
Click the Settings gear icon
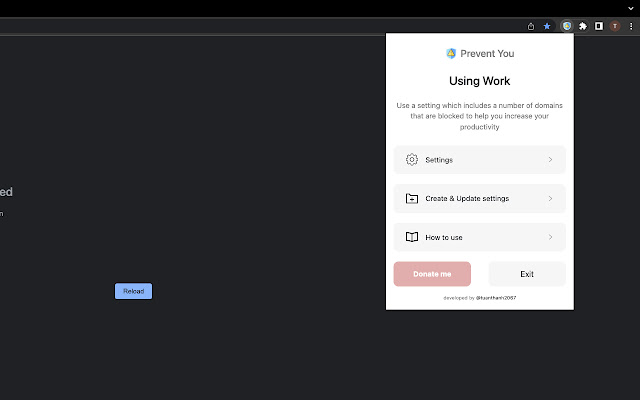[x=412, y=160]
